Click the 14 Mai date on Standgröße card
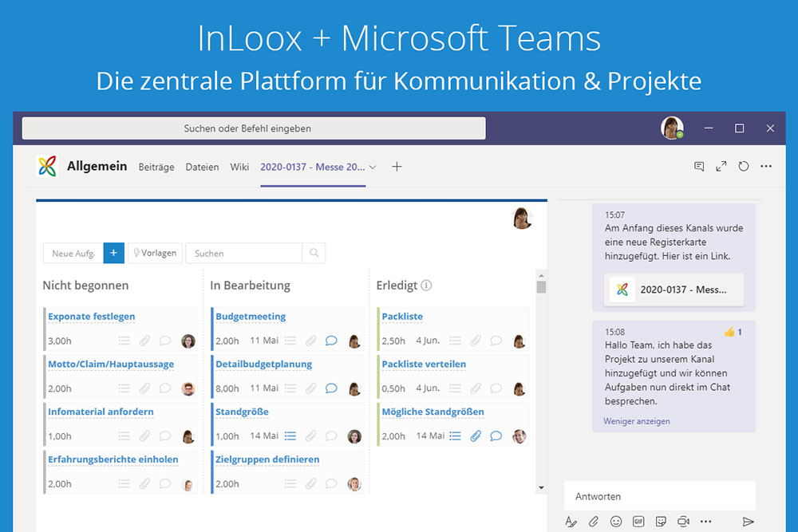 (264, 435)
